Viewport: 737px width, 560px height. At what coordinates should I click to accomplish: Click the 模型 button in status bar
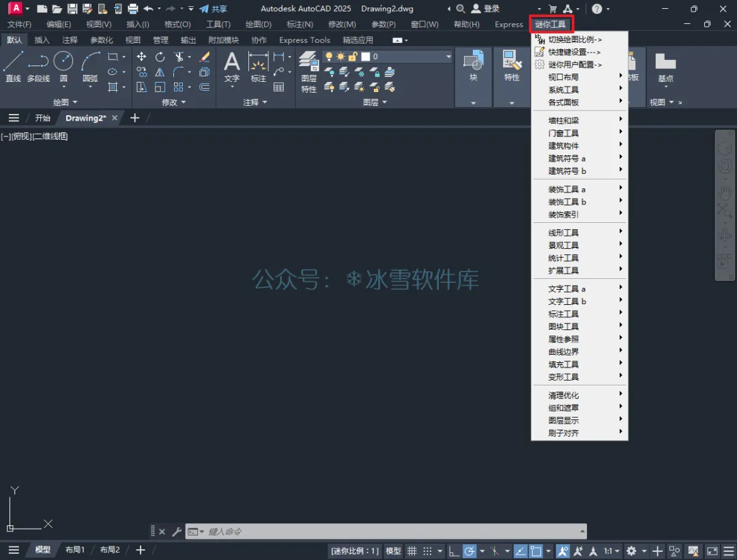tap(394, 550)
